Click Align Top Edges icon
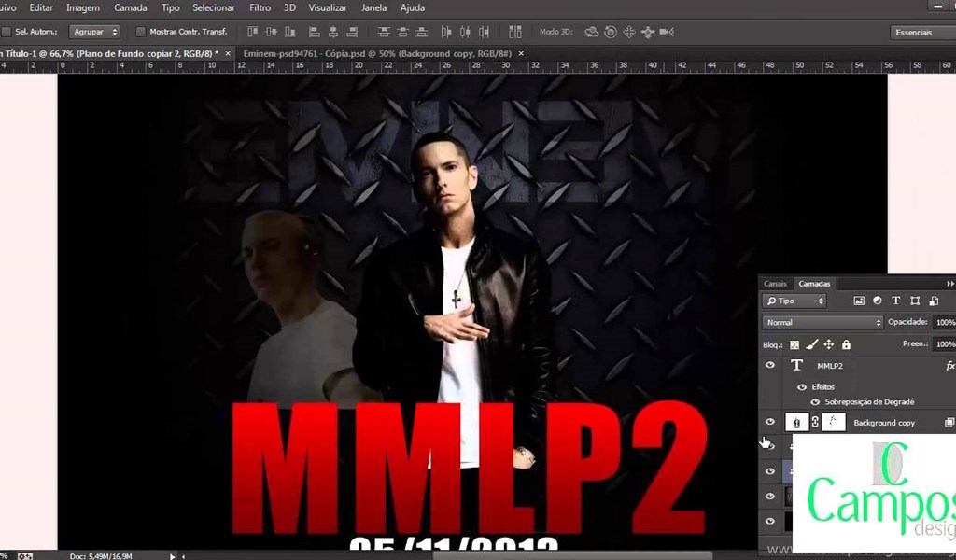 coord(252,32)
